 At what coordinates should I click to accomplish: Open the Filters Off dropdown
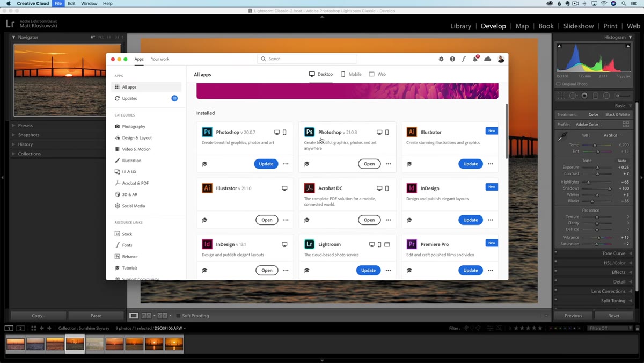pos(611,328)
